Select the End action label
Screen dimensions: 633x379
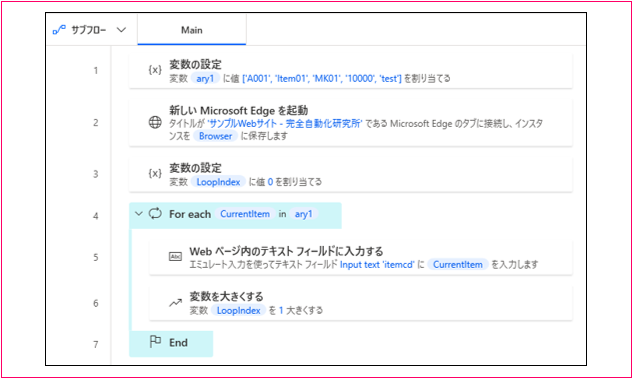[x=178, y=343]
